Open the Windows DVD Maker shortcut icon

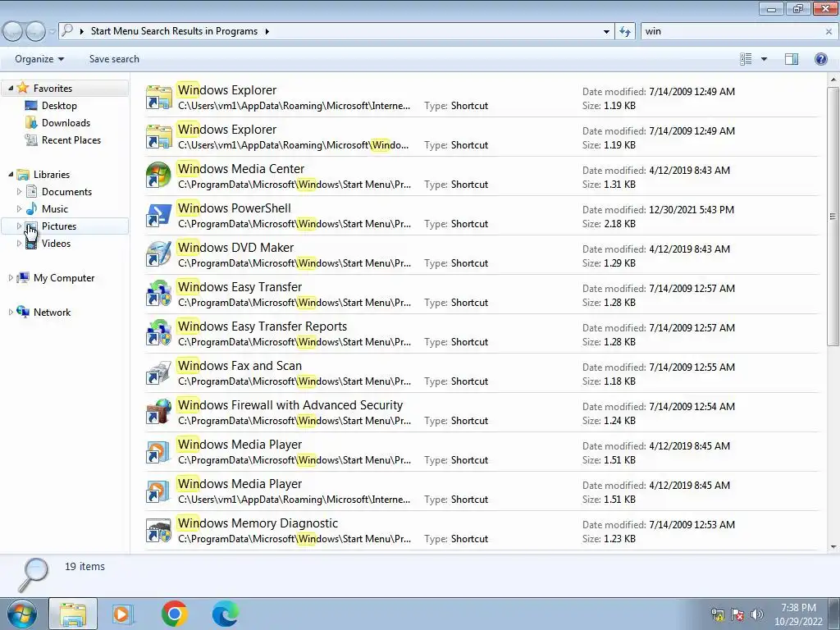coord(158,254)
